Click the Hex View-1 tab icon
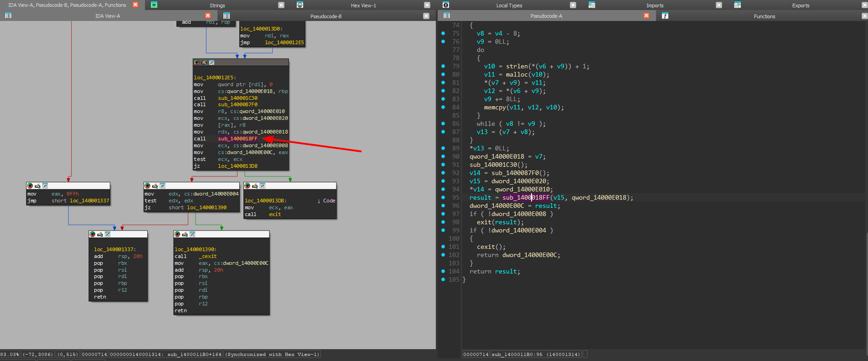 click(x=300, y=5)
